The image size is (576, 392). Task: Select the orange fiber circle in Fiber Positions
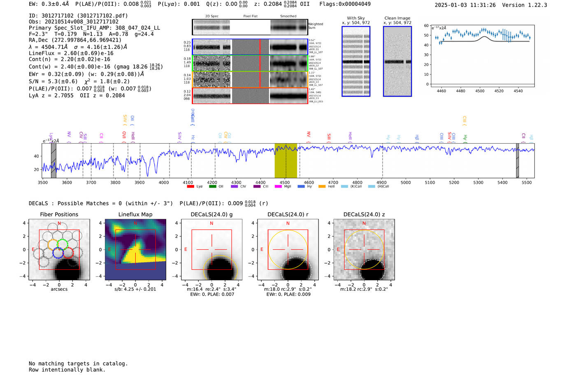click(x=53, y=244)
